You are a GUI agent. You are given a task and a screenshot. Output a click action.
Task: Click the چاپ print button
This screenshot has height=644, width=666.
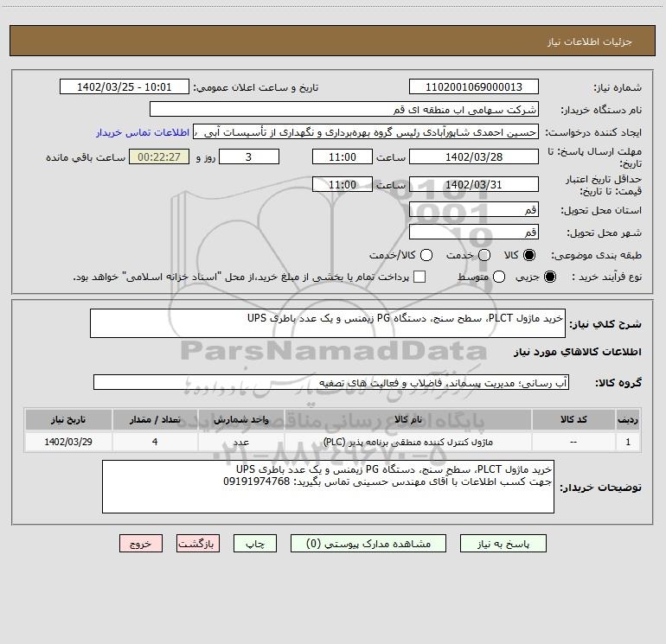pyautogui.click(x=255, y=544)
